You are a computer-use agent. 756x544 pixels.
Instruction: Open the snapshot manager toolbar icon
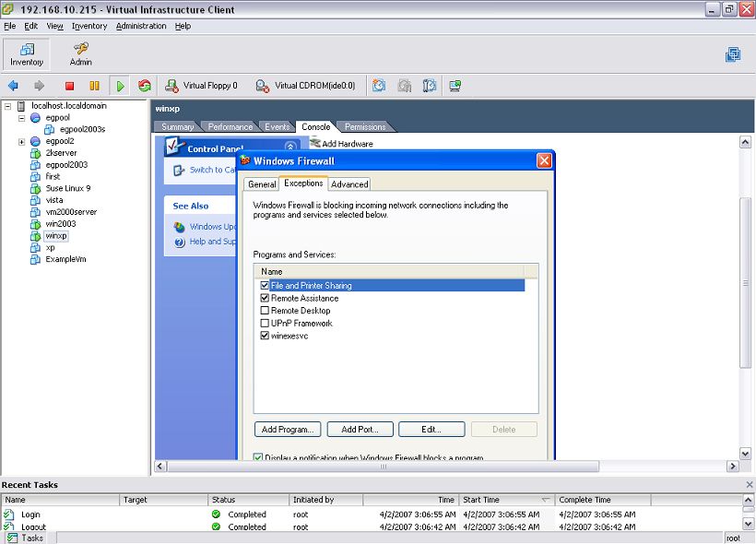point(429,86)
